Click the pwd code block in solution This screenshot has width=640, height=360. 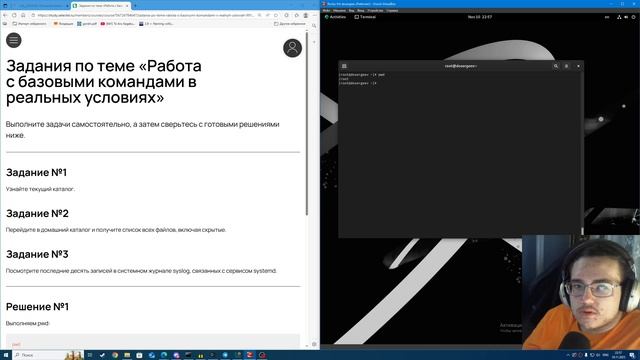pos(153,342)
